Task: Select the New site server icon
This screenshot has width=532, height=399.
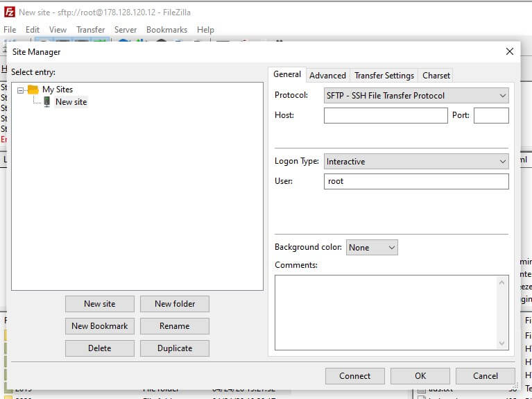Action: pyautogui.click(x=47, y=102)
